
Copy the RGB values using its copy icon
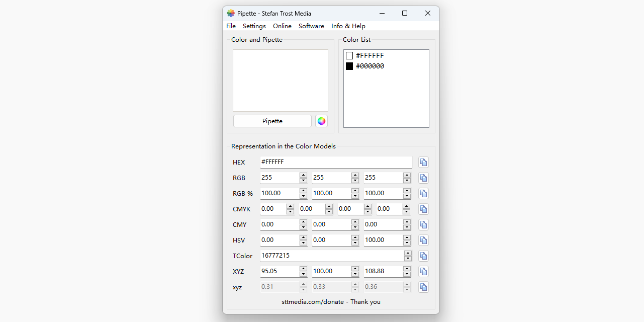click(423, 178)
